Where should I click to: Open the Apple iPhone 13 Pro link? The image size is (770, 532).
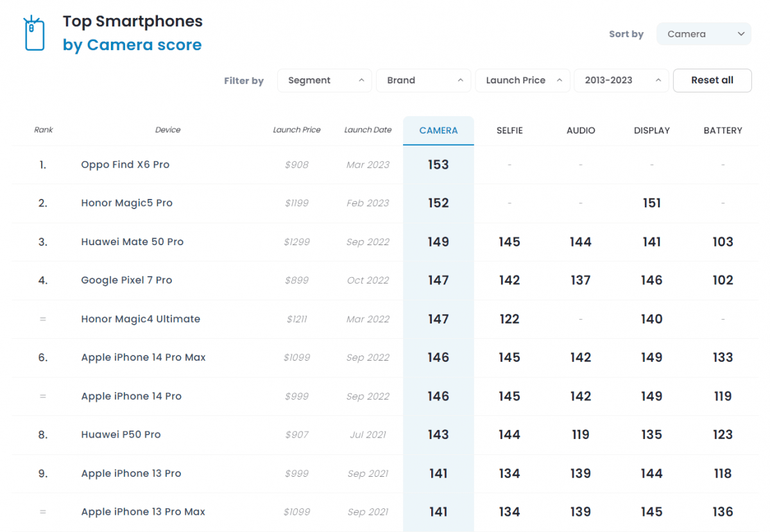tap(131, 473)
